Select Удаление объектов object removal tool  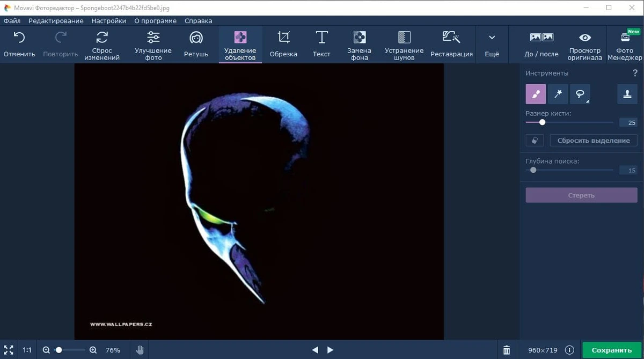240,45
